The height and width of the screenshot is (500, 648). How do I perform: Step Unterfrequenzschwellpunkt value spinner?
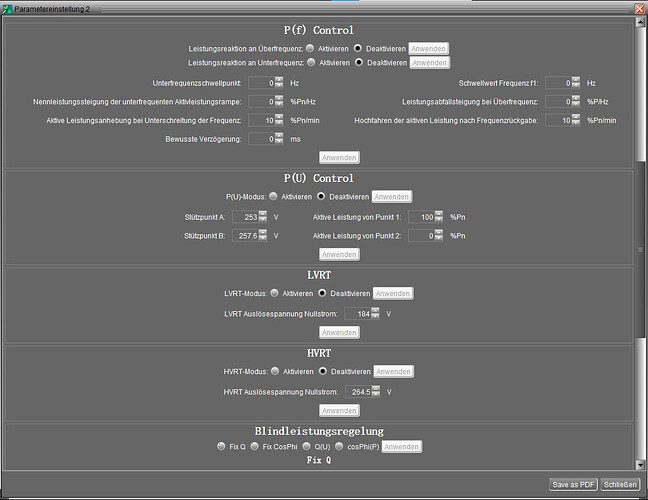279,83
